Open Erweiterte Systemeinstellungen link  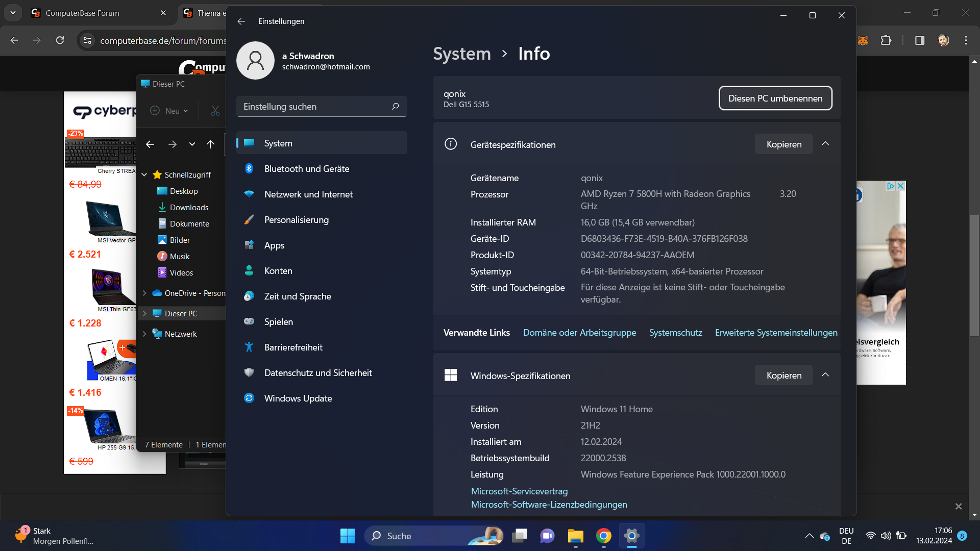[x=776, y=333]
